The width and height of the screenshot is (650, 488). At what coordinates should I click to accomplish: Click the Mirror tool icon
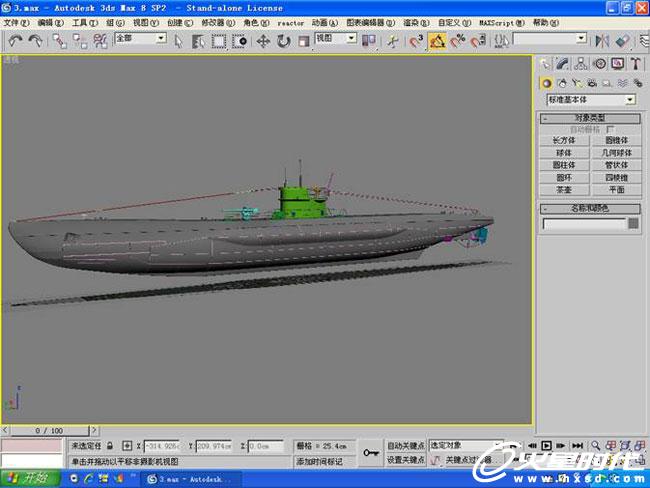coord(602,41)
